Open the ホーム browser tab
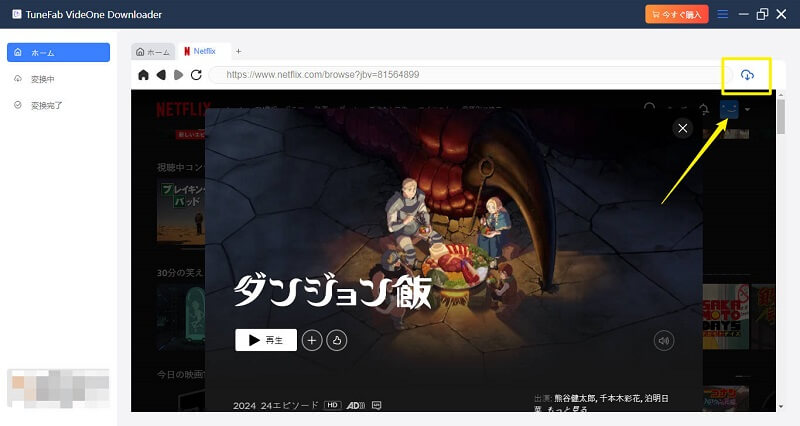This screenshot has width=800, height=426. pyautogui.click(x=153, y=52)
